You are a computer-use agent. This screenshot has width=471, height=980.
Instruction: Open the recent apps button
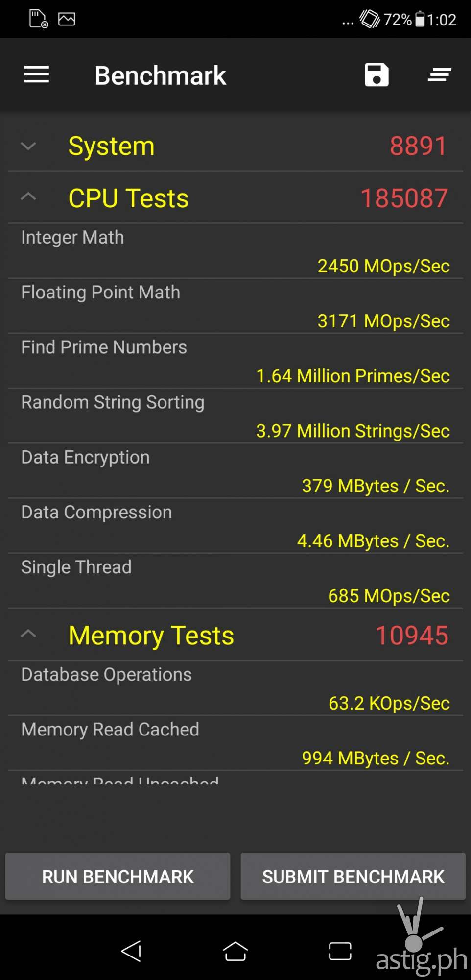pos(340,951)
